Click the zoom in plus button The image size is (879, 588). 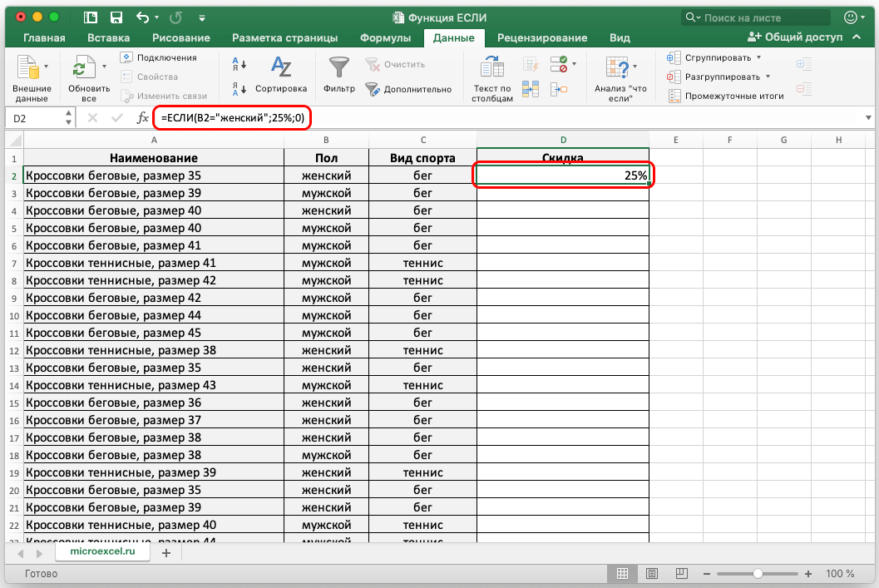pos(807,573)
